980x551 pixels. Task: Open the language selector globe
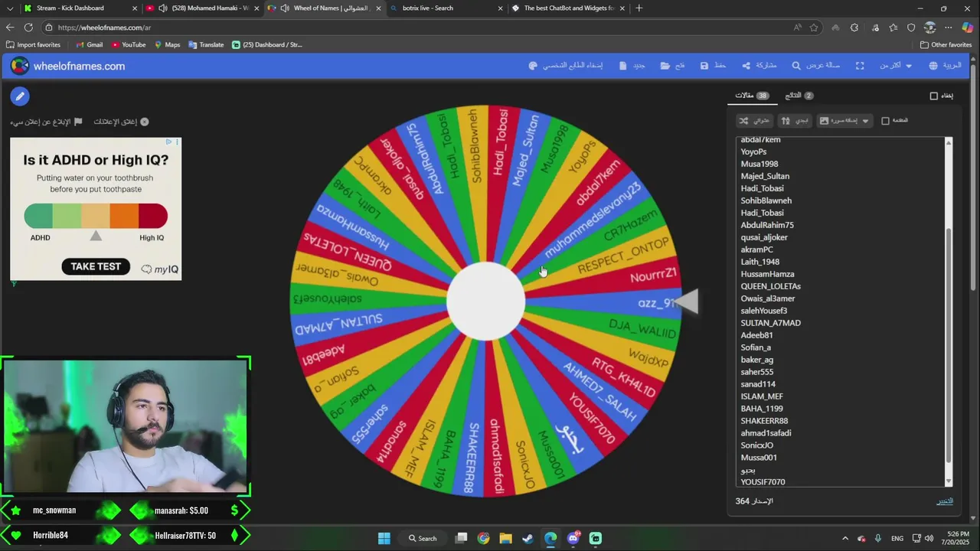[945, 66]
